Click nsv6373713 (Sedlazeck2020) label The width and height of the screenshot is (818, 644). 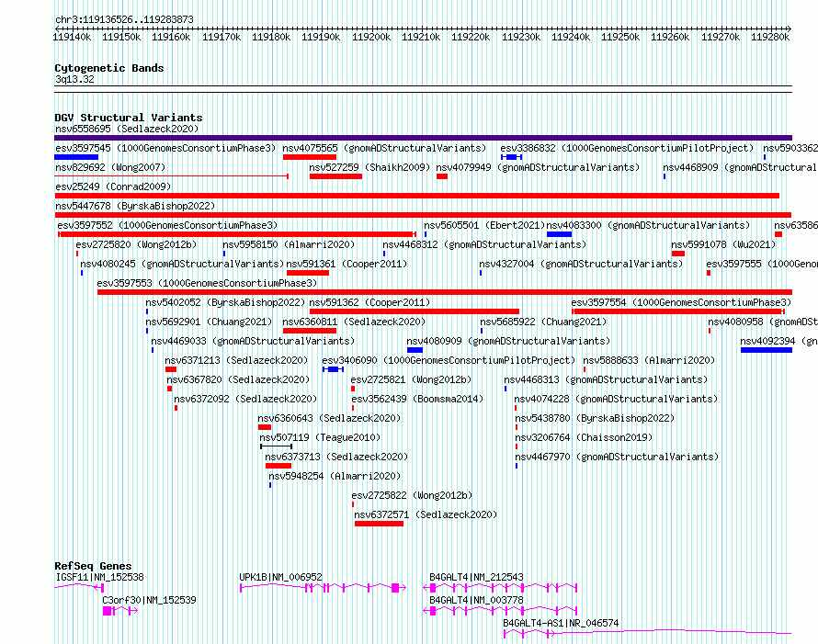[x=336, y=457]
